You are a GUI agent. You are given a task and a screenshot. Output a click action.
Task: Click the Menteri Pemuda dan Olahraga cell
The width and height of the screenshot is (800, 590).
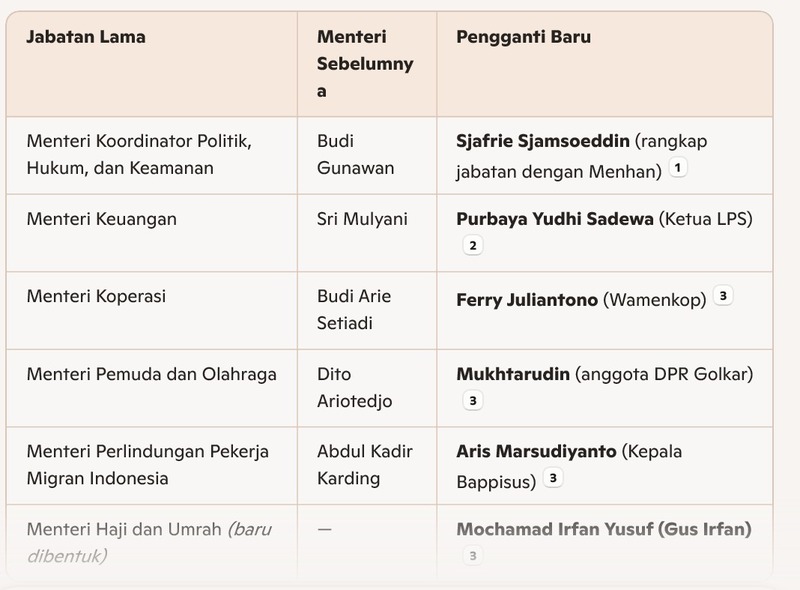152,388
